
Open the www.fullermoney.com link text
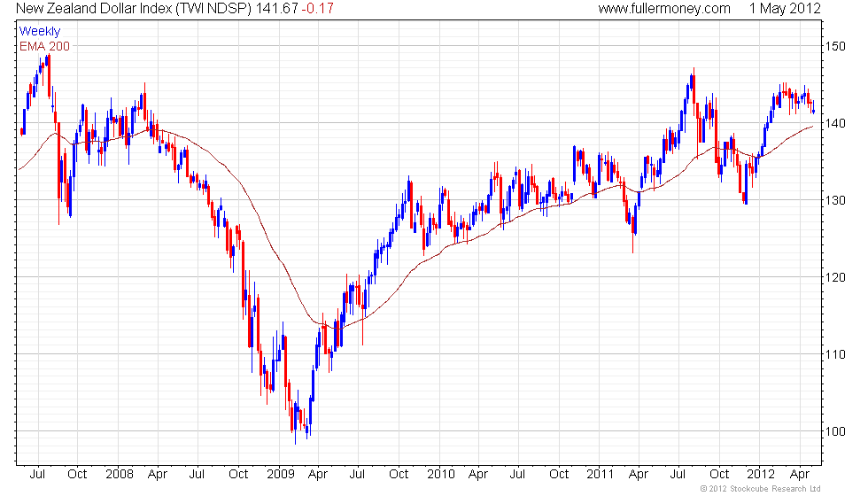(664, 8)
